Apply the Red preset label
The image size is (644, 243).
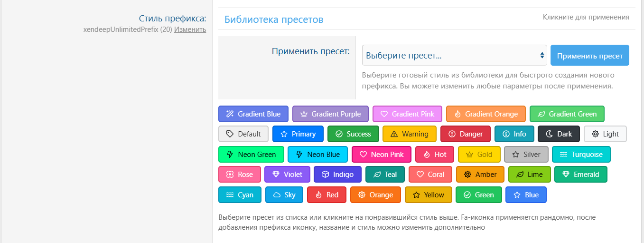coord(327,195)
